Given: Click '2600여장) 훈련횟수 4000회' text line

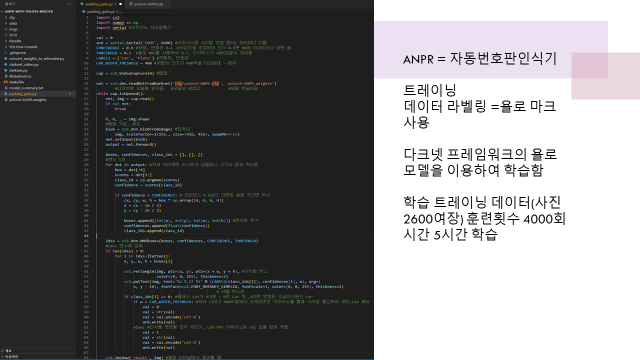Looking at the screenshot, I should [484, 219].
